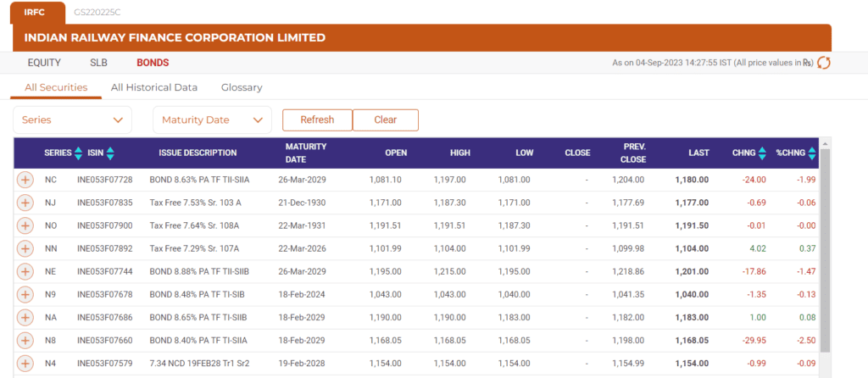The image size is (868, 378).
Task: Click the company name header text
Action: [x=175, y=38]
